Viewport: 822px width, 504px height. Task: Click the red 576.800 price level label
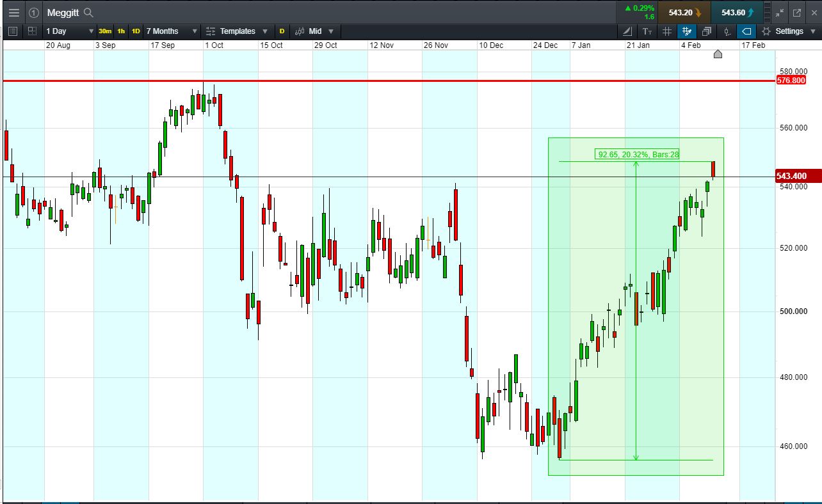pyautogui.click(x=791, y=81)
